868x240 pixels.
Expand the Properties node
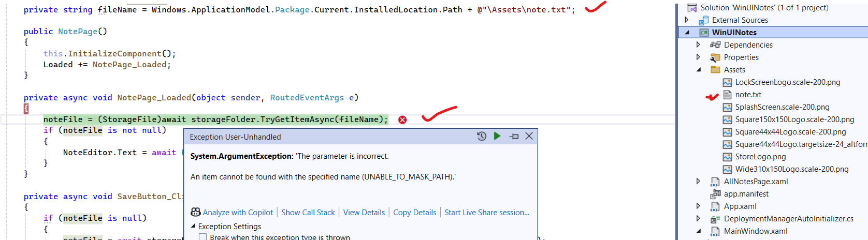[x=699, y=57]
